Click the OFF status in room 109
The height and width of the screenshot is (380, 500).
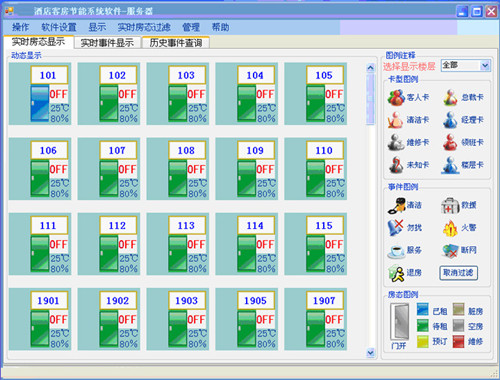point(265,169)
